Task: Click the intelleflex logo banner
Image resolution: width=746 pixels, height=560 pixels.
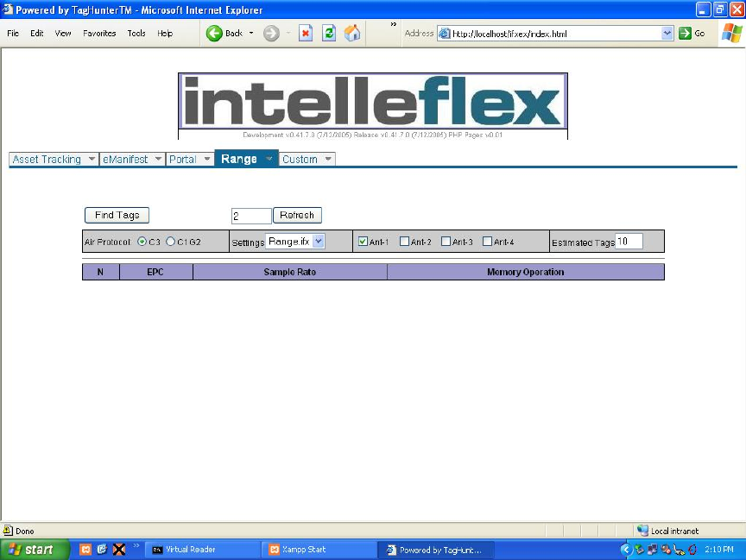Action: pos(373,101)
